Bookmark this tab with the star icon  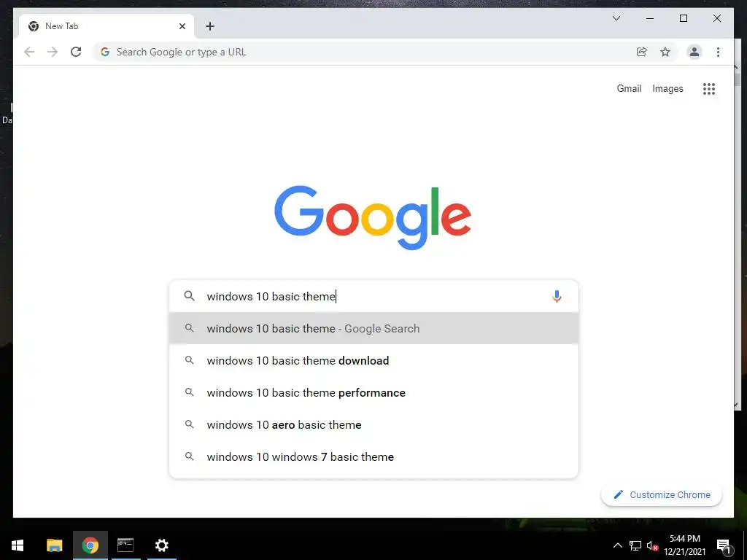tap(665, 52)
